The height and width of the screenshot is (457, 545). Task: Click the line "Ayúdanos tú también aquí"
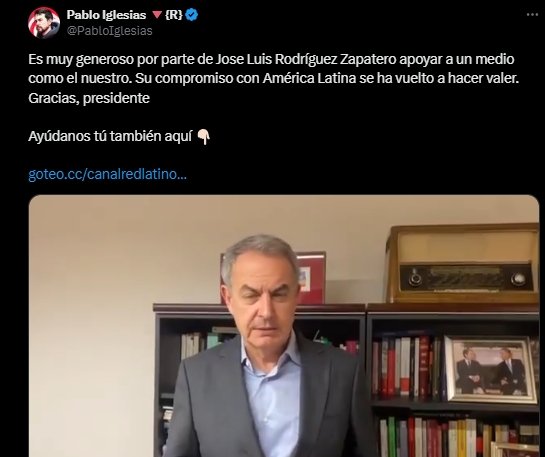click(x=110, y=137)
